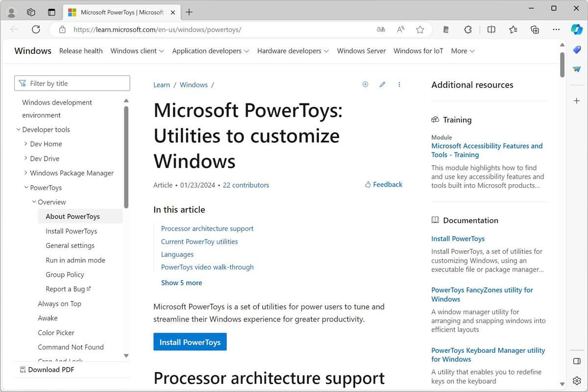Viewport: 588px width, 392px height.
Task: Jump to Processor architecture support section link
Action: 207,229
